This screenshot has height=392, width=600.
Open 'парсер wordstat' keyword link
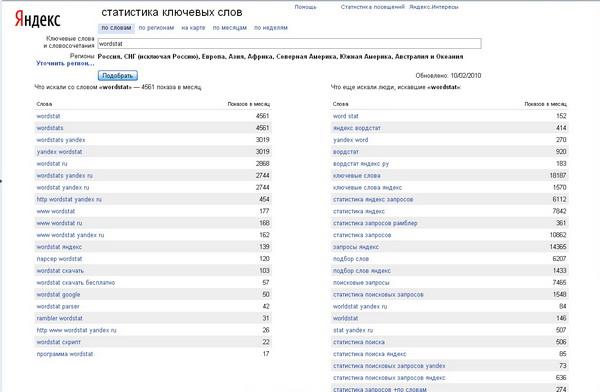[x=59, y=259]
